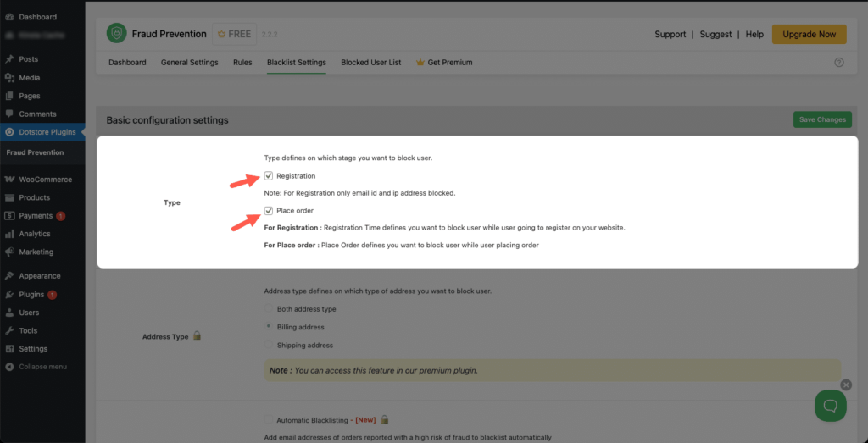Image resolution: width=868 pixels, height=443 pixels.
Task: Open the Support link in header
Action: click(x=670, y=35)
